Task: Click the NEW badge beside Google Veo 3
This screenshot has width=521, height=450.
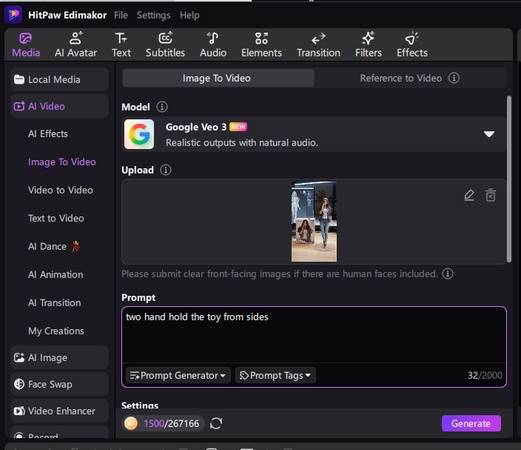Action: click(238, 127)
